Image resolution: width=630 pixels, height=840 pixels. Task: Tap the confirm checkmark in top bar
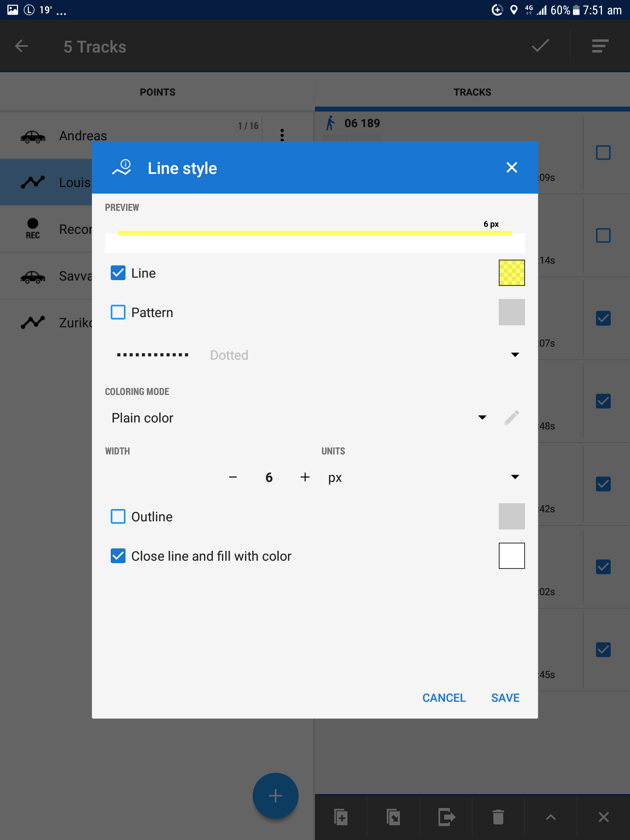click(x=540, y=46)
